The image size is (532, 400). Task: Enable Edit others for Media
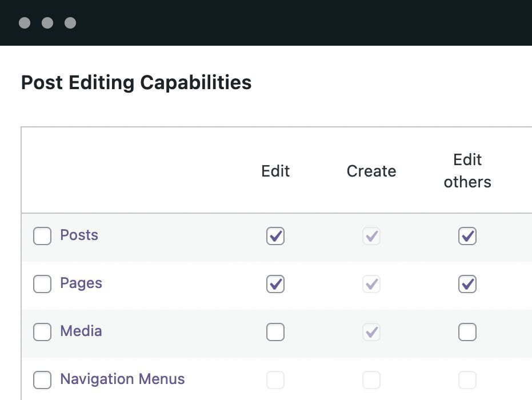(467, 332)
